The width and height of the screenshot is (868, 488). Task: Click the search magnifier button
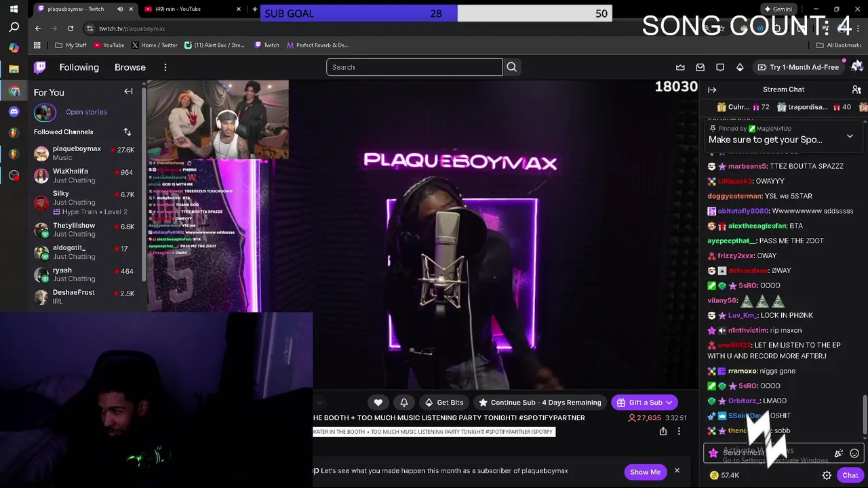[512, 67]
